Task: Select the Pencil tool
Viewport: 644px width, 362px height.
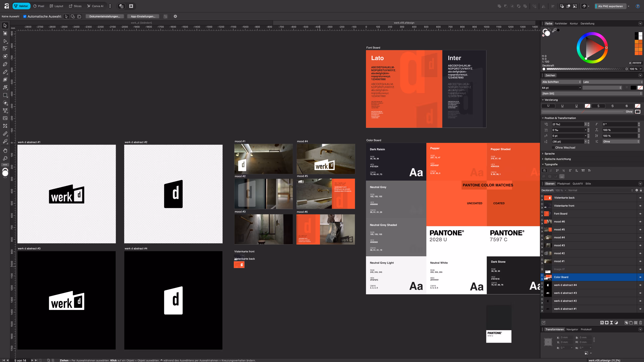Action: [x=5, y=72]
